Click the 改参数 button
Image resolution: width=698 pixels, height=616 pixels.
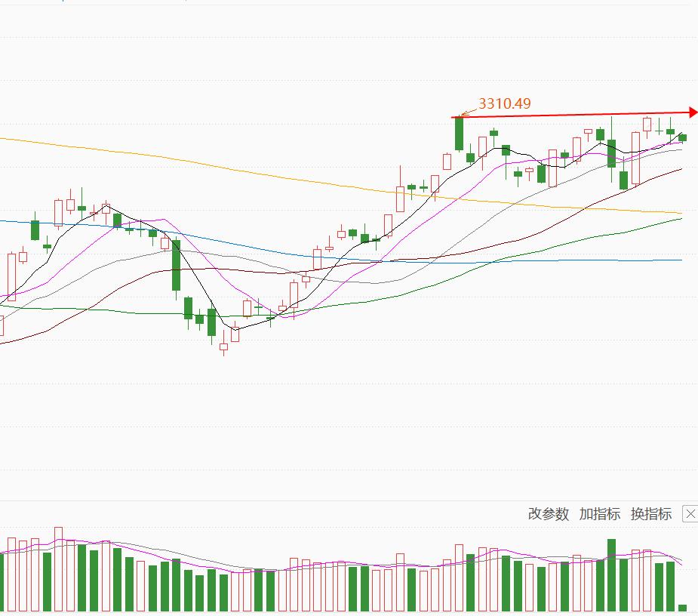(549, 514)
